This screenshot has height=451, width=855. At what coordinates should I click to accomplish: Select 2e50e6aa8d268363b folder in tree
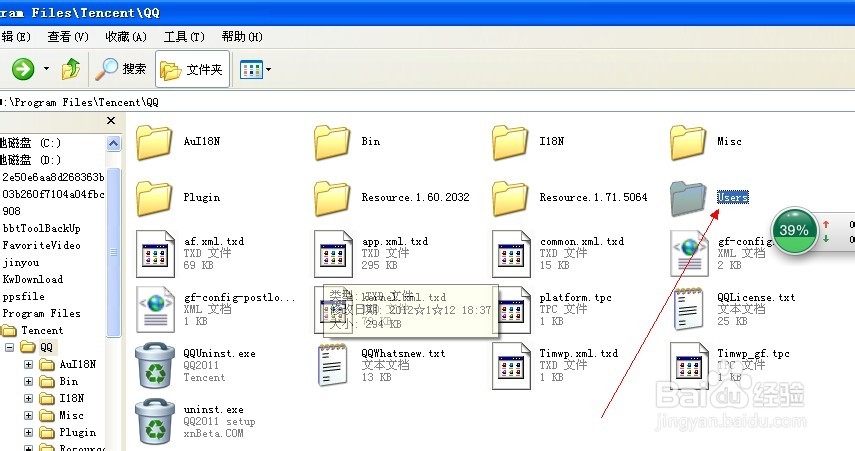[53, 177]
